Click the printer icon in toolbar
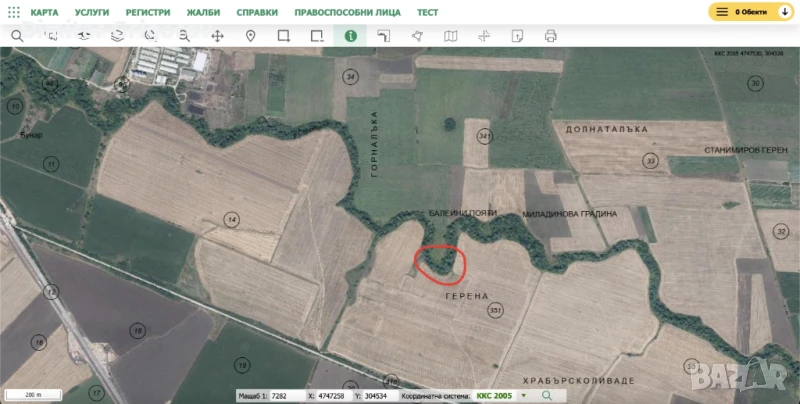 pos(550,35)
